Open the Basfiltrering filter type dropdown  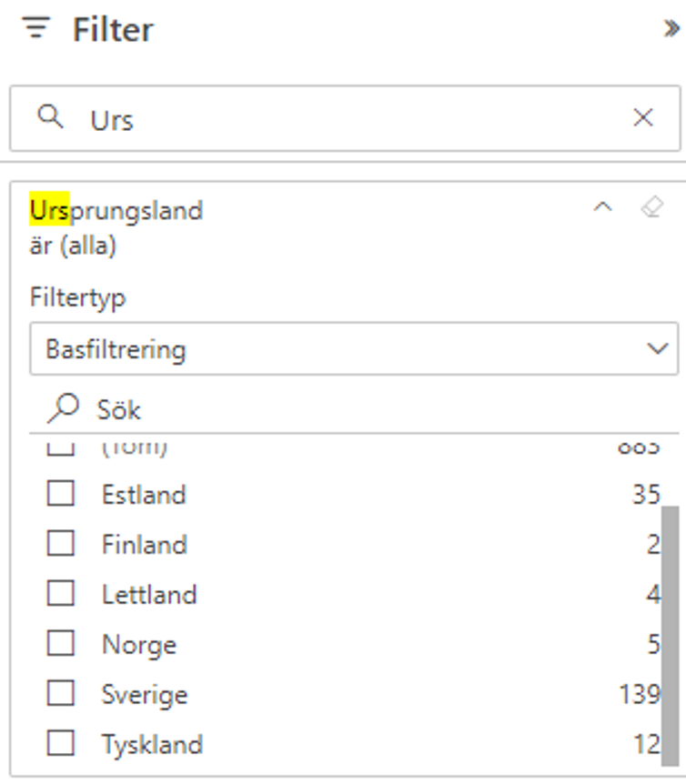pyautogui.click(x=354, y=348)
